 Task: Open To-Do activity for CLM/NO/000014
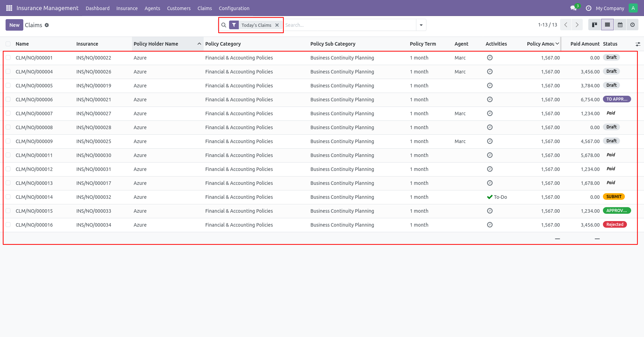click(x=497, y=197)
